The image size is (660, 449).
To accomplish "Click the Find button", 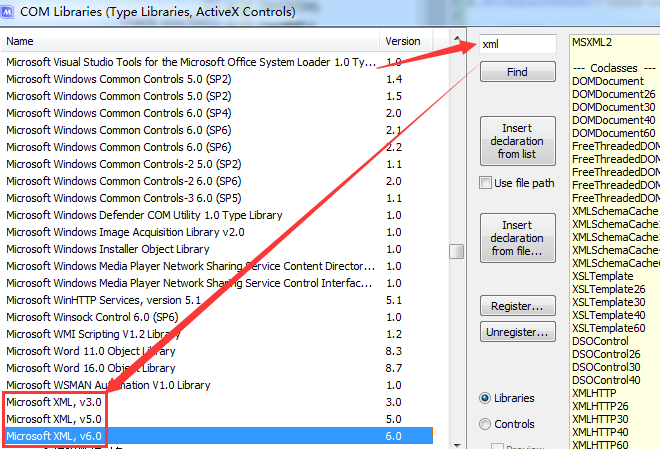I will coord(517,72).
